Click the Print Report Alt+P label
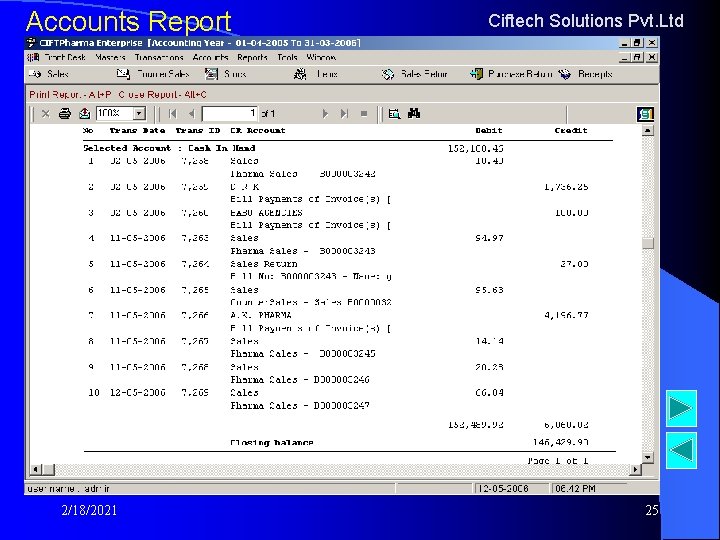This screenshot has width=720, height=540. coord(70,95)
